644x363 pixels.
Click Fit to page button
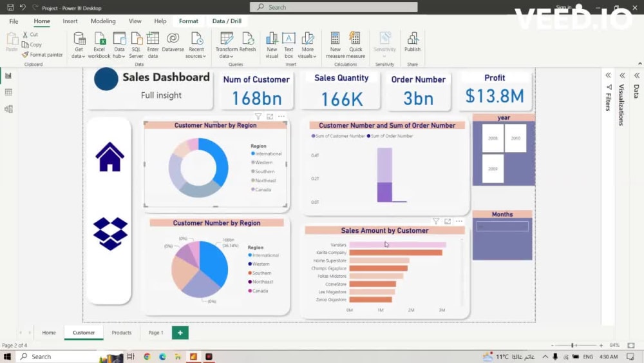click(x=631, y=346)
